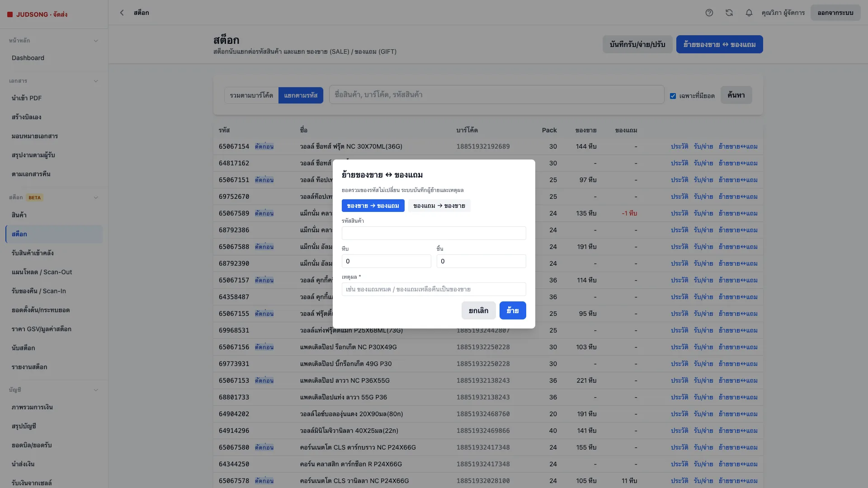This screenshot has height=488, width=868.
Task: Click user name คุณวิภา ผู้จัดการ
Action: [x=783, y=13]
